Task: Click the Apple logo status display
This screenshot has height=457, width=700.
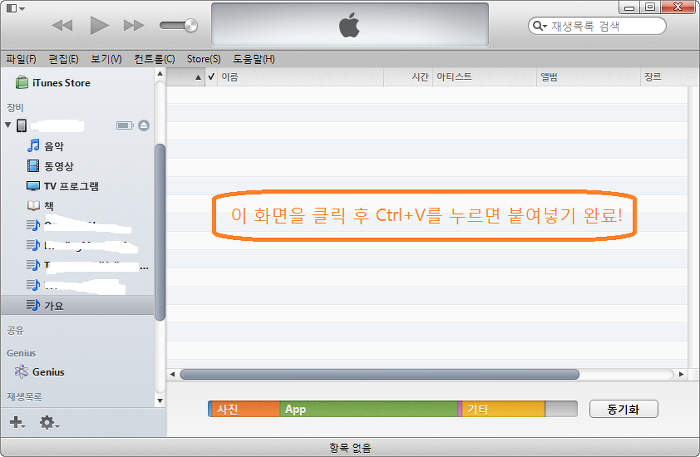Action: pyautogui.click(x=350, y=25)
